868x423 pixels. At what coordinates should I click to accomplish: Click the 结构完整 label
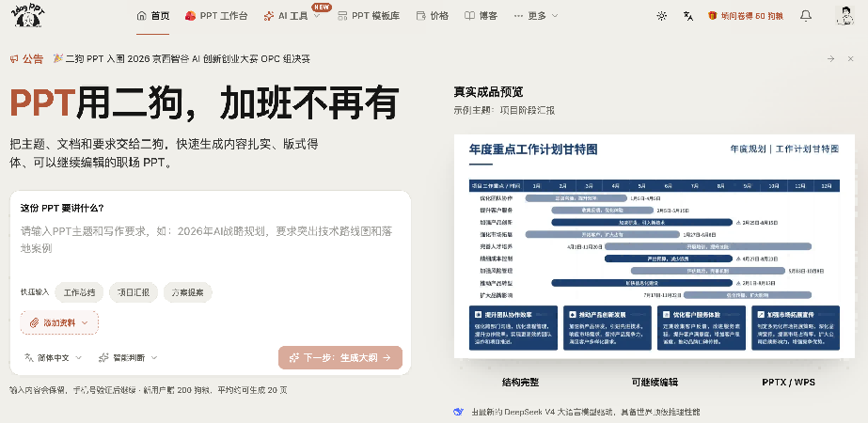click(520, 382)
